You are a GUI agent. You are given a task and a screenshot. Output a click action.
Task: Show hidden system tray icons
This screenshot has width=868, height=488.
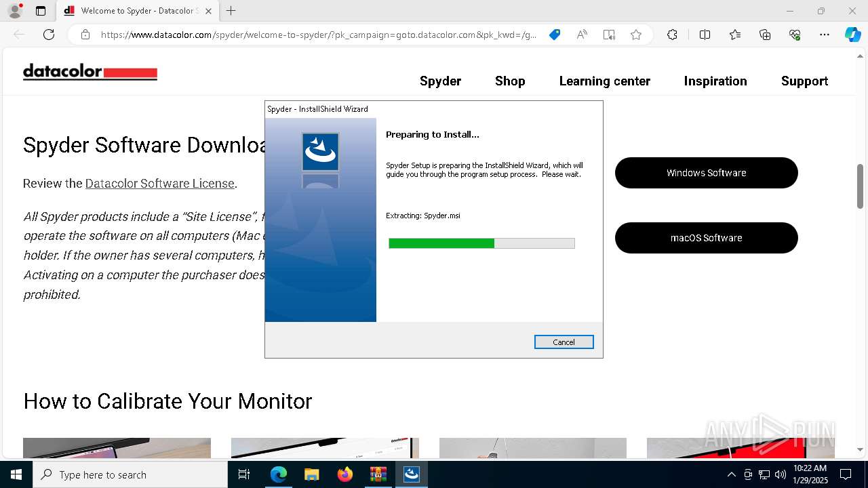click(731, 474)
